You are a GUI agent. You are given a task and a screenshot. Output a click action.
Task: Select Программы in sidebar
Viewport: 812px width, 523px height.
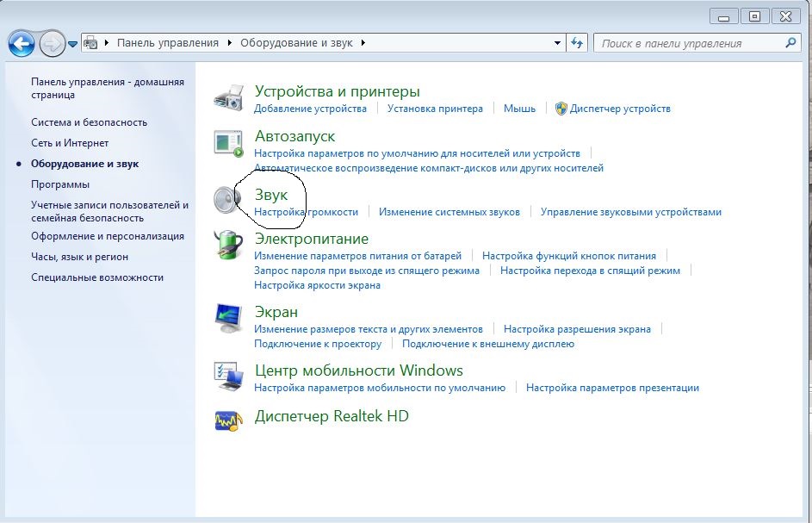pyautogui.click(x=60, y=184)
